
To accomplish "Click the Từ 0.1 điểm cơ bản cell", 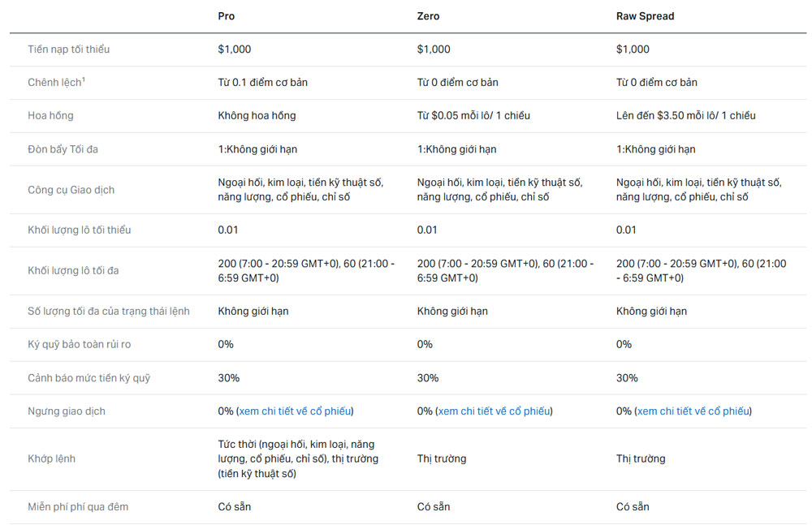I will click(262, 83).
